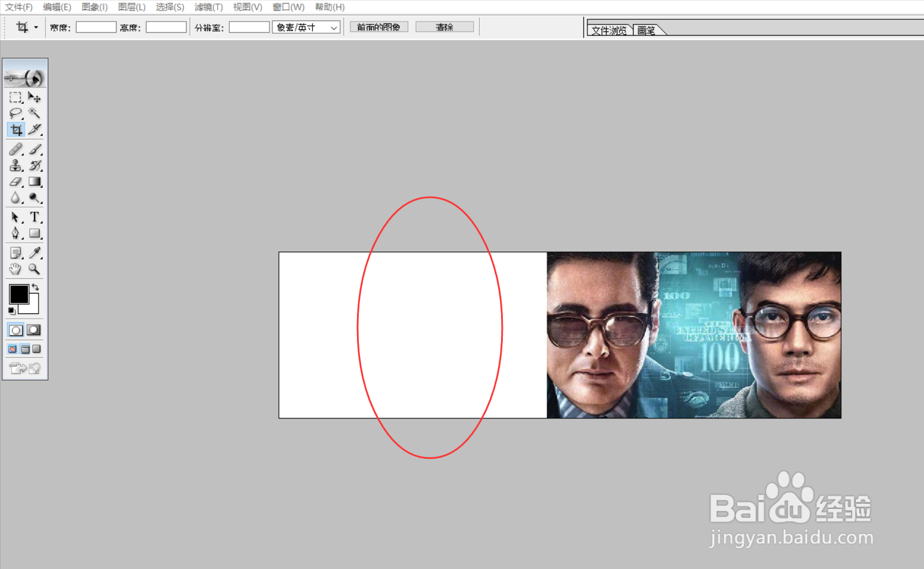Open the 帮助(H) menu
The height and width of the screenshot is (569, 924).
click(330, 7)
